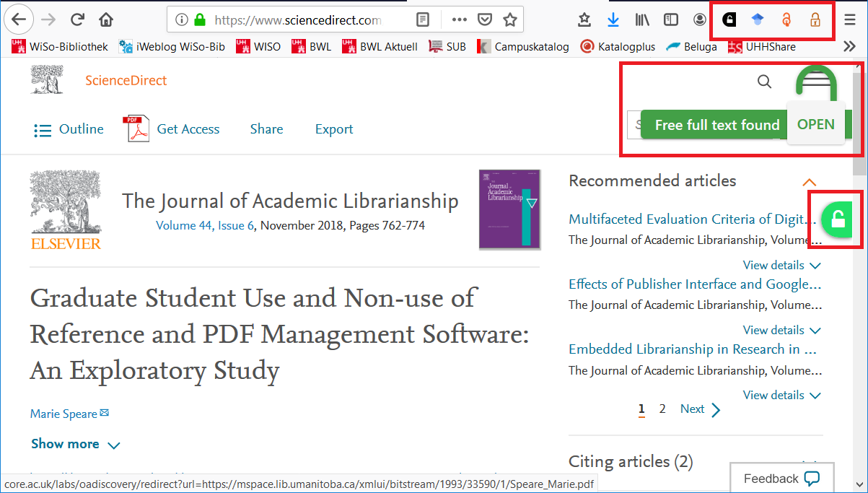The height and width of the screenshot is (493, 868).
Task: Collapse the Recommended articles section
Action: pos(810,183)
